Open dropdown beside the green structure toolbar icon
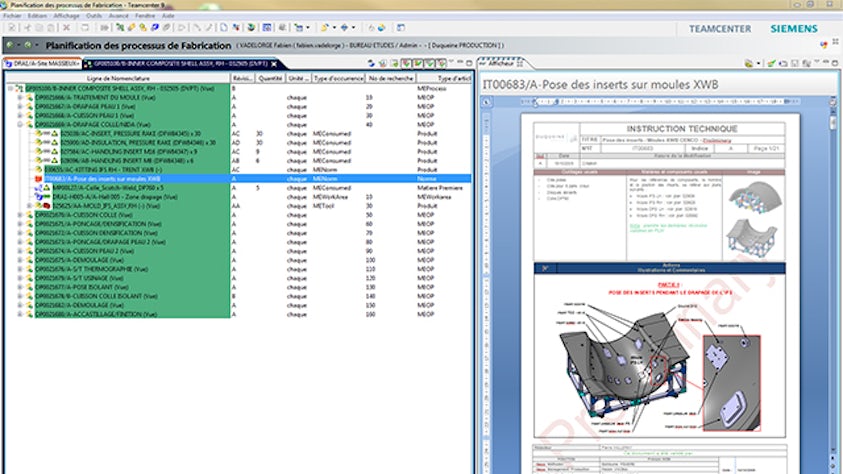 (308, 28)
